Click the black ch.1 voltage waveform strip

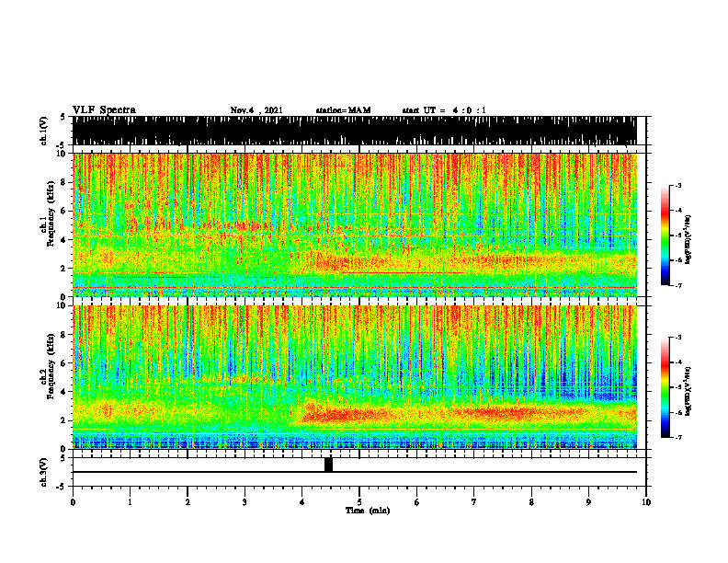point(355,131)
